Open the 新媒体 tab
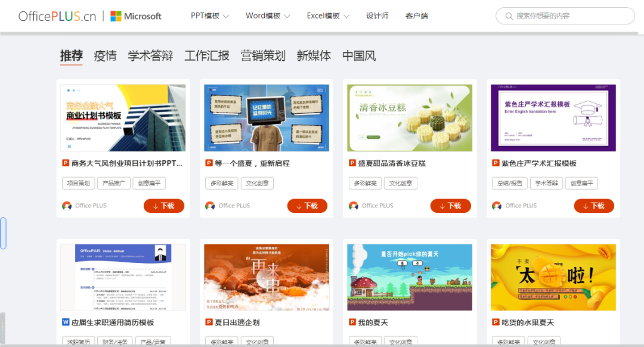This screenshot has height=347, width=644. [x=314, y=55]
